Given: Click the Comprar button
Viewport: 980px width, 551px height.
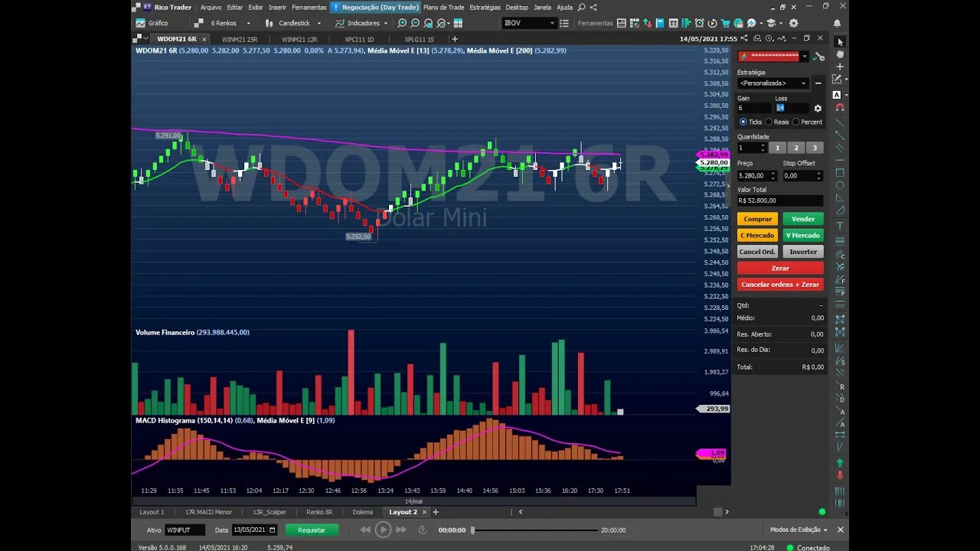Looking at the screenshot, I should point(757,219).
